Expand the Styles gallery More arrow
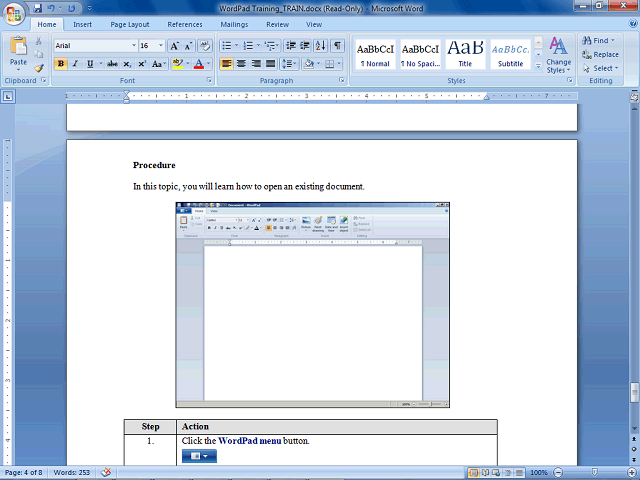This screenshot has height=480, width=640. pyautogui.click(x=538, y=65)
